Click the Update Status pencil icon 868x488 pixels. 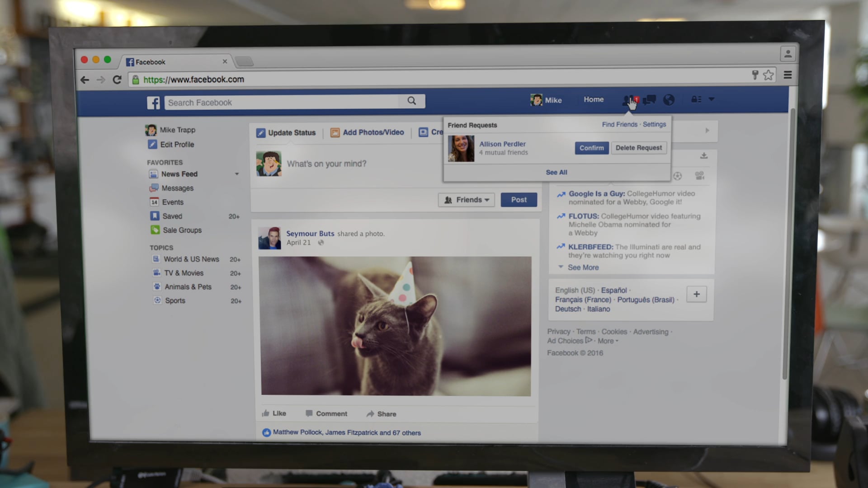tap(261, 132)
